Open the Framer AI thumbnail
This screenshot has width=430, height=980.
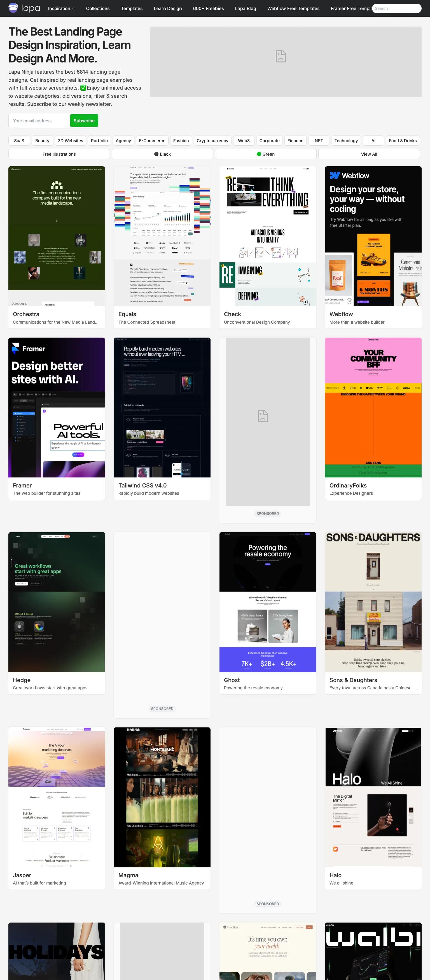point(57,407)
